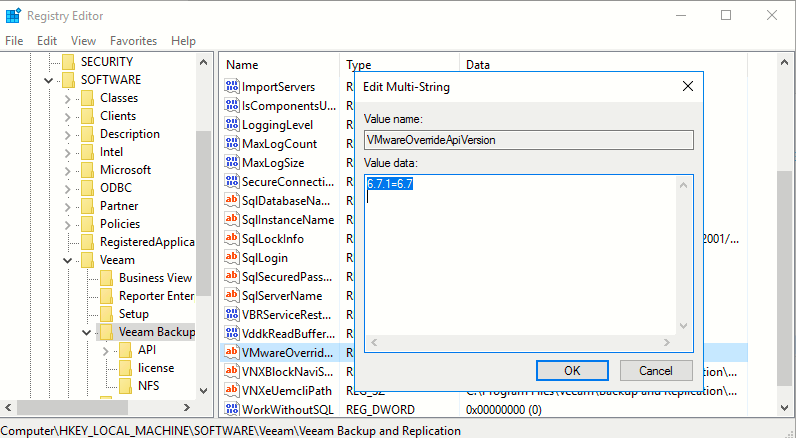Image resolution: width=796 pixels, height=438 pixels.
Task: Collapse the SOFTWARE tree node
Action: 49,80
